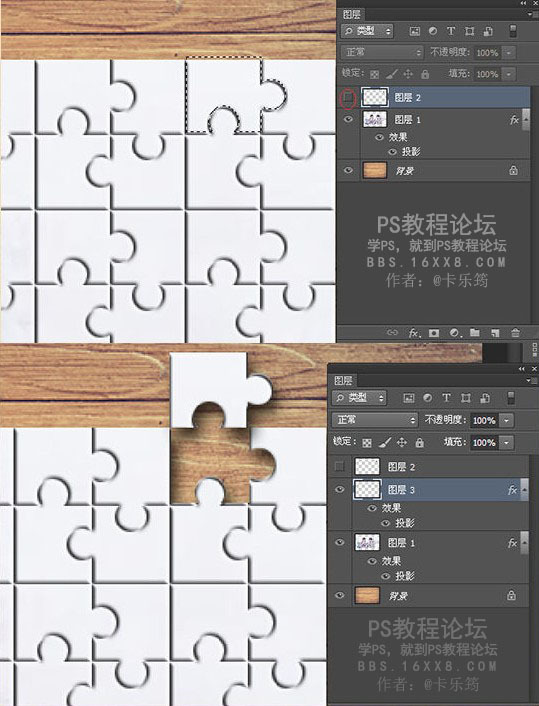
Task: Click the new adjustment layer half-circle icon
Action: click(x=454, y=333)
